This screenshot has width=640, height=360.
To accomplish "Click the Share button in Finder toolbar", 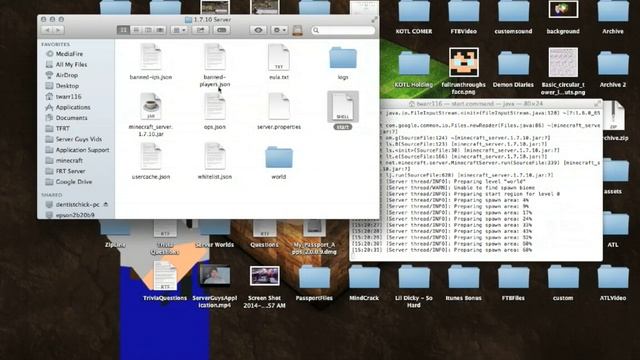I will pyautogui.click(x=200, y=30).
